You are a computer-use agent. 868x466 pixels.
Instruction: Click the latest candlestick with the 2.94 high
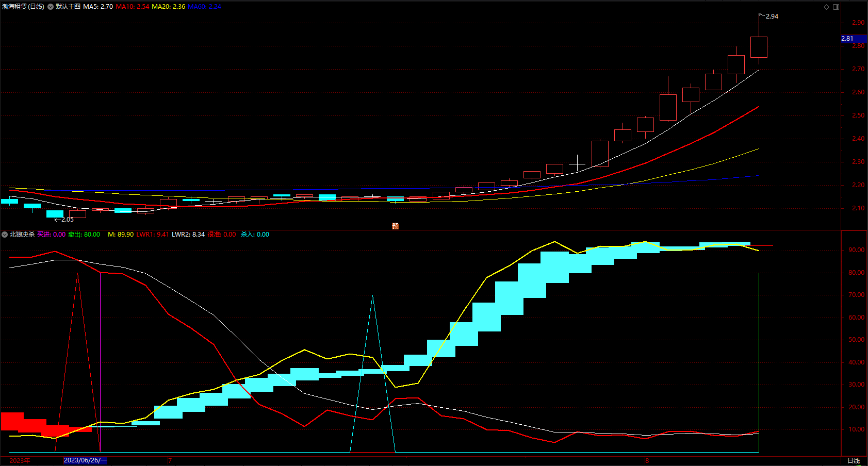coord(759,47)
